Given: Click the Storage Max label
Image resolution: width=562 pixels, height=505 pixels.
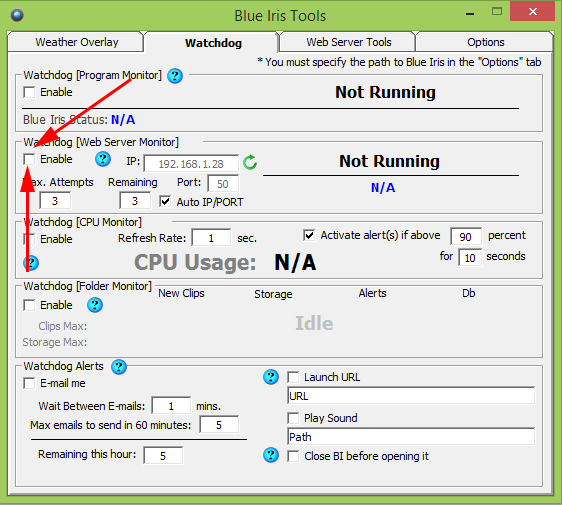Looking at the screenshot, I should pyautogui.click(x=54, y=342).
